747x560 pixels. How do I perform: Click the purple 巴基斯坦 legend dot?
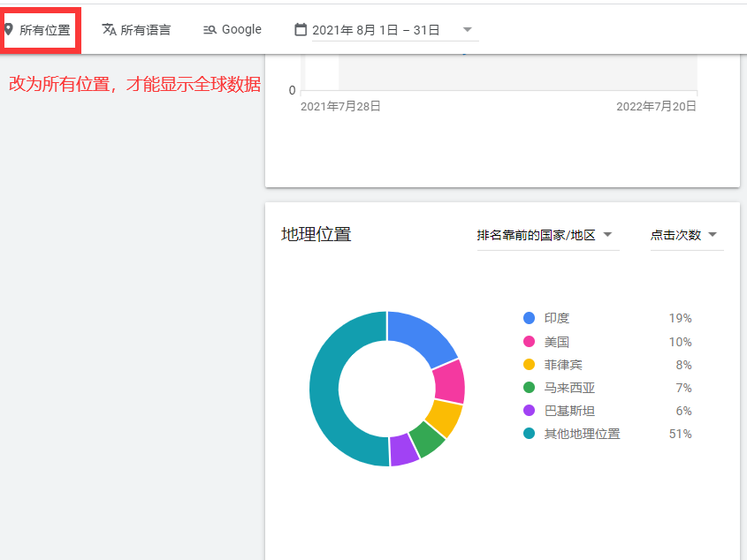(x=529, y=411)
